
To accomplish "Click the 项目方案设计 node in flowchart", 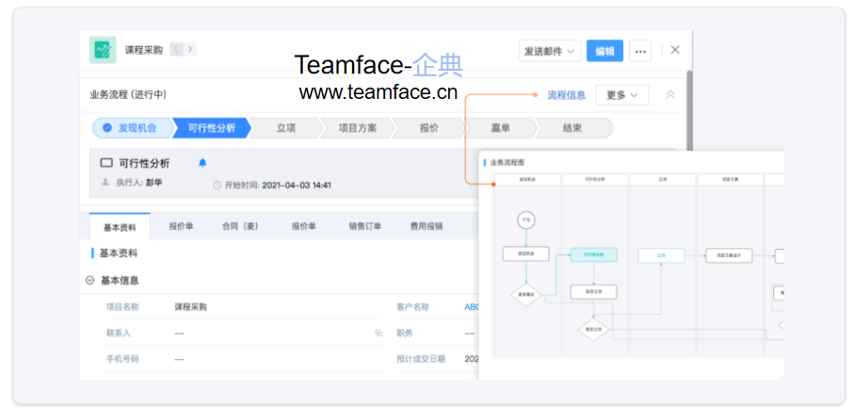I will click(729, 255).
